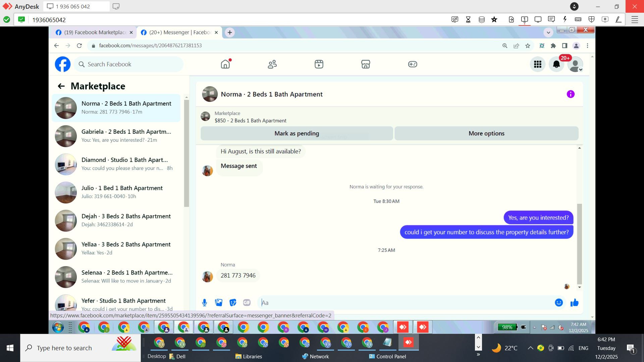Screen dimensions: 644x362
Task: Expand Chrome tab search chevron
Action: [548, 33]
